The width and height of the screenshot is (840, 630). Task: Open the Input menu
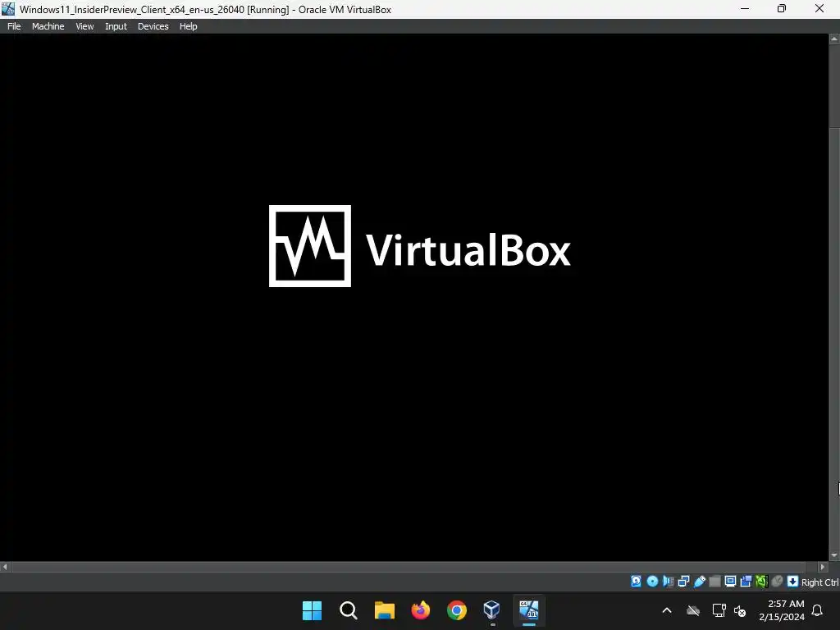click(116, 26)
